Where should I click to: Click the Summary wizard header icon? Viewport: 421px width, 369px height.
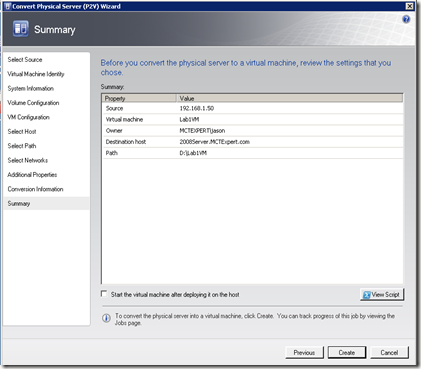pos(21,28)
